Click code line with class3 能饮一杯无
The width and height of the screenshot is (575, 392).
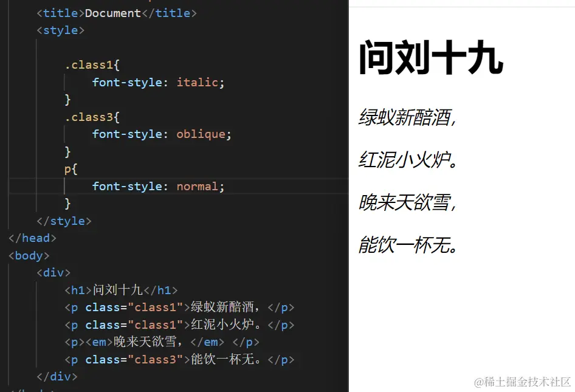click(179, 359)
